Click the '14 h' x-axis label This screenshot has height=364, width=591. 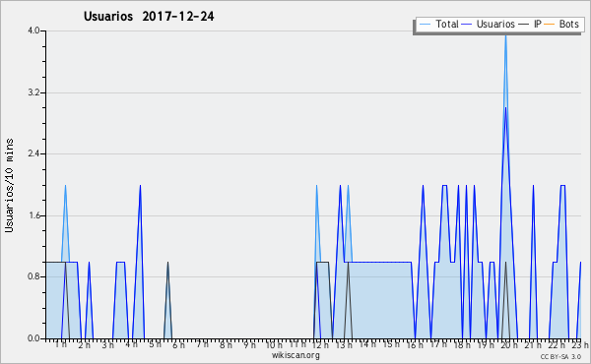point(367,344)
